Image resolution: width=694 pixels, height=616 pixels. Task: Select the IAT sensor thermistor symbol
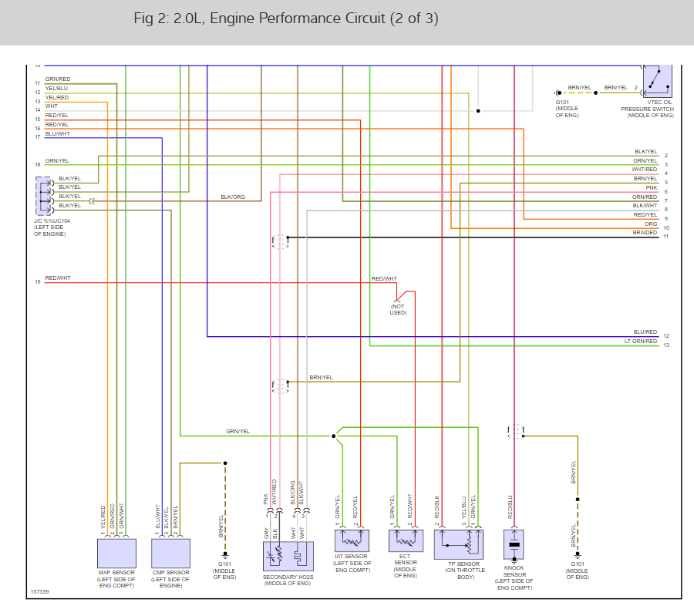pyautogui.click(x=352, y=540)
